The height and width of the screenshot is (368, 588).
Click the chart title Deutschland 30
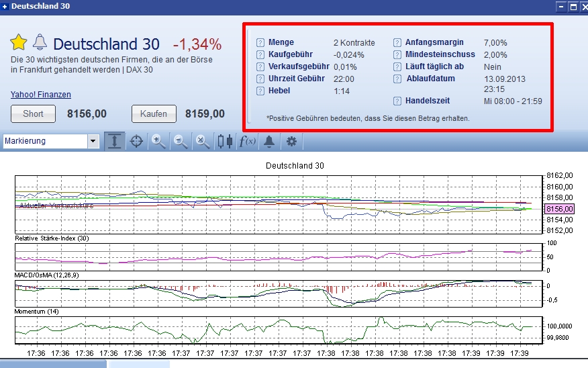point(295,166)
